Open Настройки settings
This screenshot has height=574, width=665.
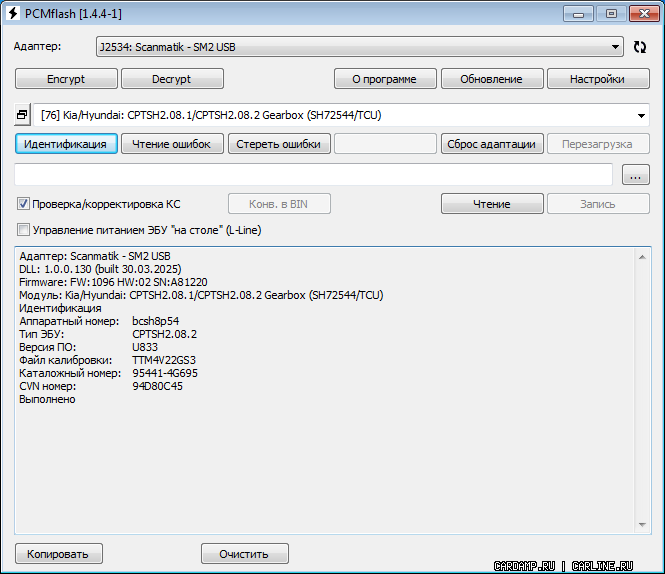click(x=598, y=79)
